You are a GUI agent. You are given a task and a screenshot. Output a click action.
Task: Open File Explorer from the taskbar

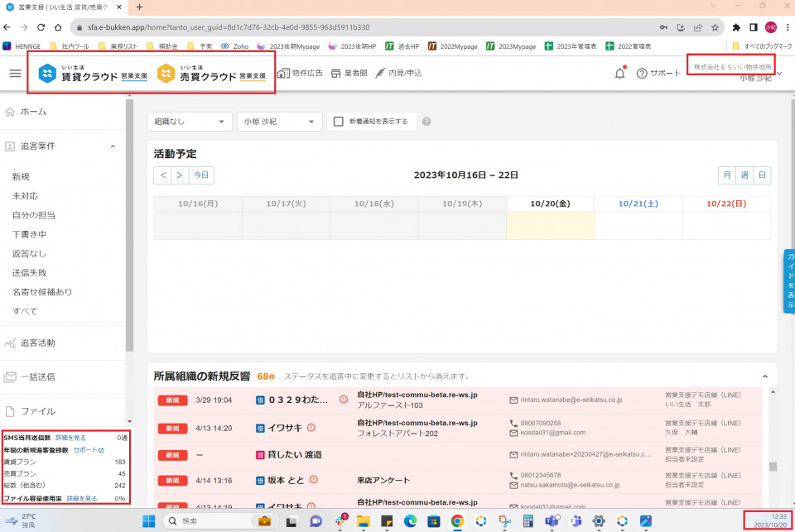363,521
